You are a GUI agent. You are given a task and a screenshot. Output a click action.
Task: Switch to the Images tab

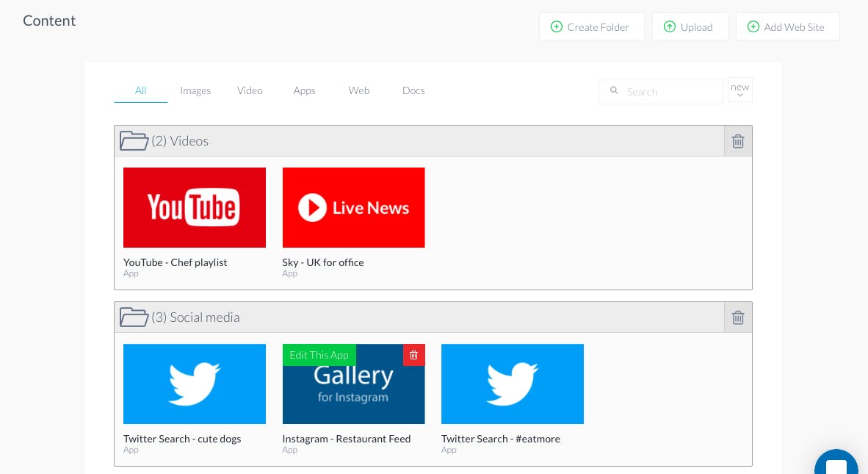(195, 90)
